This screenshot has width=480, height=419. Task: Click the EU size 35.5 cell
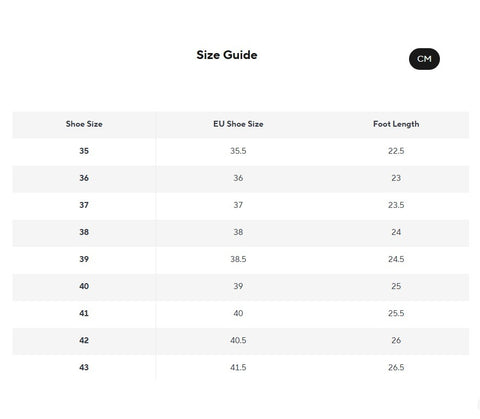click(238, 151)
